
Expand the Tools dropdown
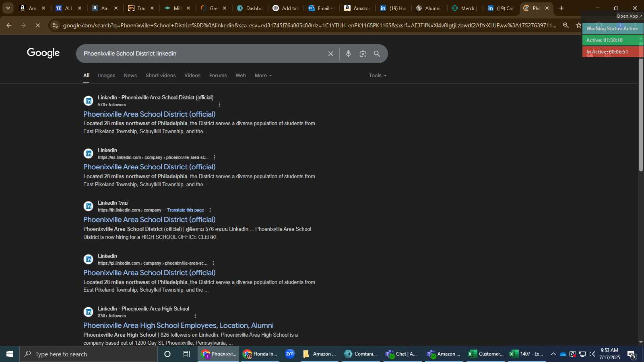(378, 76)
